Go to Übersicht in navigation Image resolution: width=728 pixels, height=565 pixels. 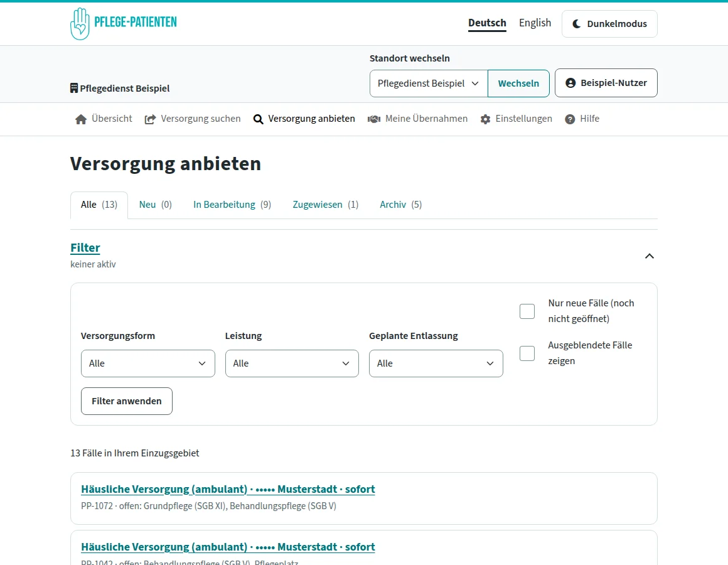(104, 119)
